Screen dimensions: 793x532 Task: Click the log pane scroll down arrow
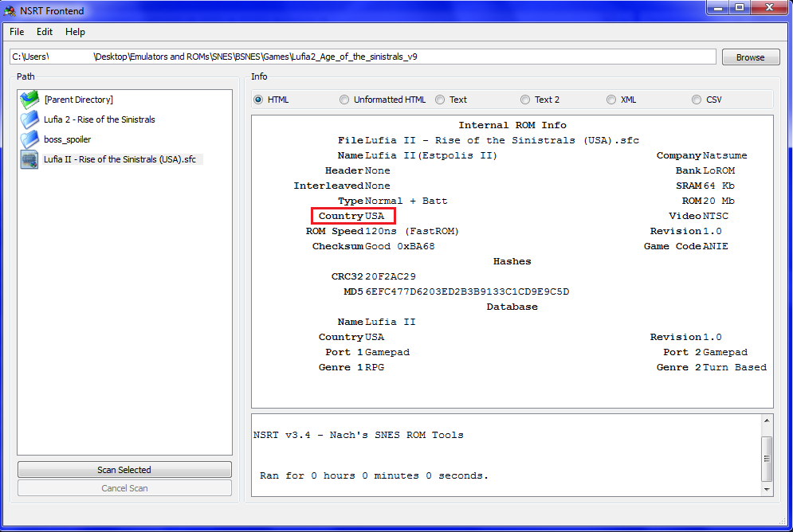767,489
